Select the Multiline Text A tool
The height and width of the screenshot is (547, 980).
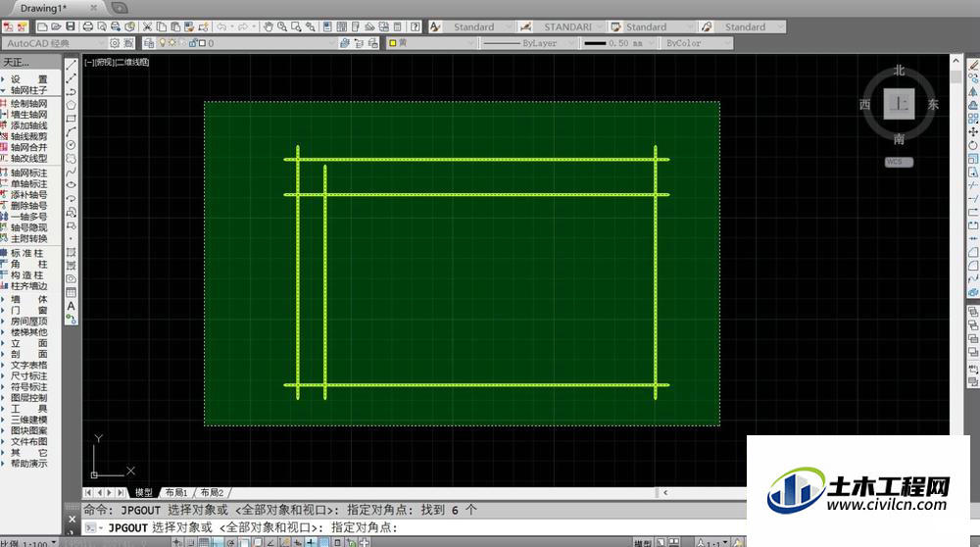point(72,306)
